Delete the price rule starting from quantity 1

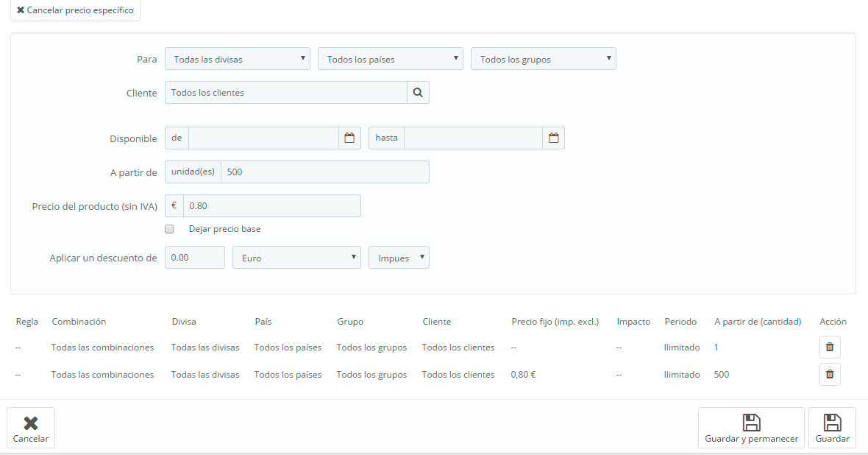[x=830, y=347]
